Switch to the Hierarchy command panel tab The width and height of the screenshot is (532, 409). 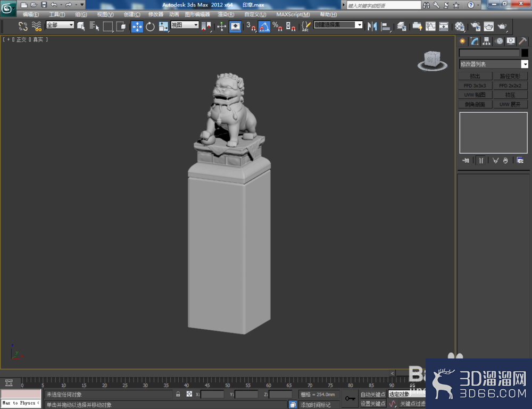click(x=487, y=41)
